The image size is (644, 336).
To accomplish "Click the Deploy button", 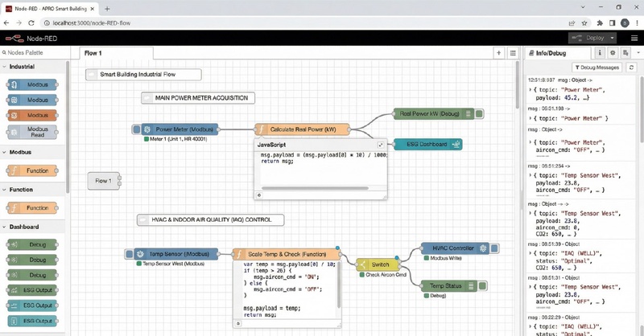I will point(589,38).
